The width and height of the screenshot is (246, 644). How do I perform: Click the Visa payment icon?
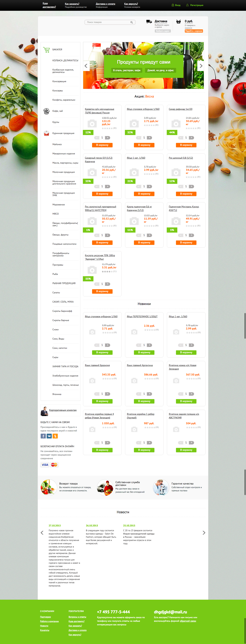45,465
